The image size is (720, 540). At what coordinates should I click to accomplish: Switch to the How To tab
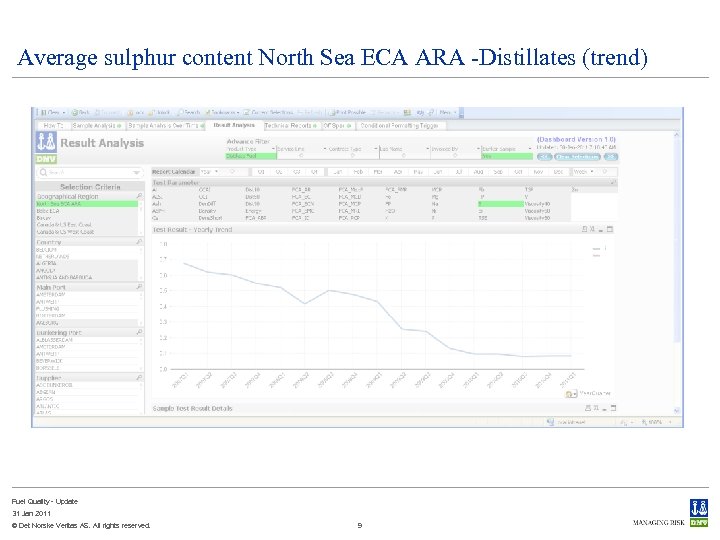tap(53, 125)
